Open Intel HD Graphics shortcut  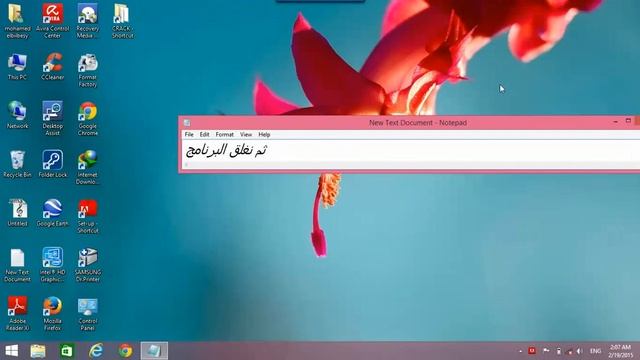tap(53, 265)
